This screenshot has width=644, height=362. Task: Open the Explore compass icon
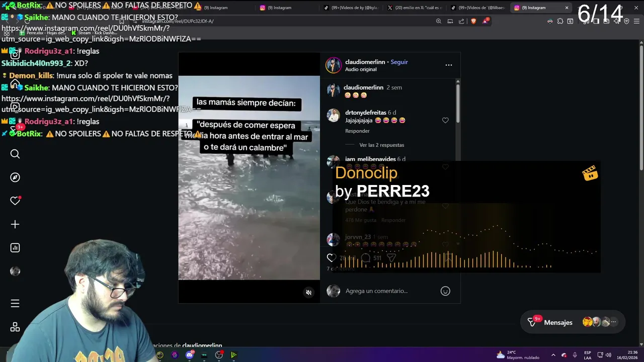point(15,177)
